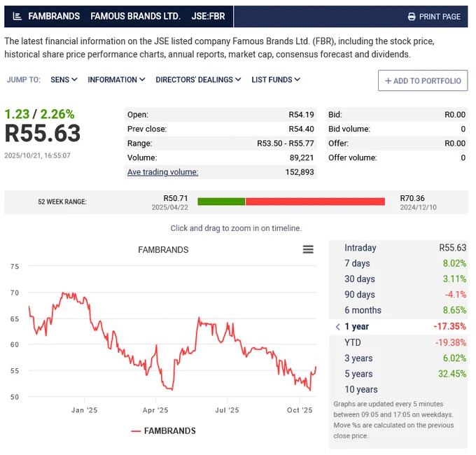Click the 1.23 / 2.26% change value
Image resolution: width=476 pixels, height=455 pixels.
[39, 114]
